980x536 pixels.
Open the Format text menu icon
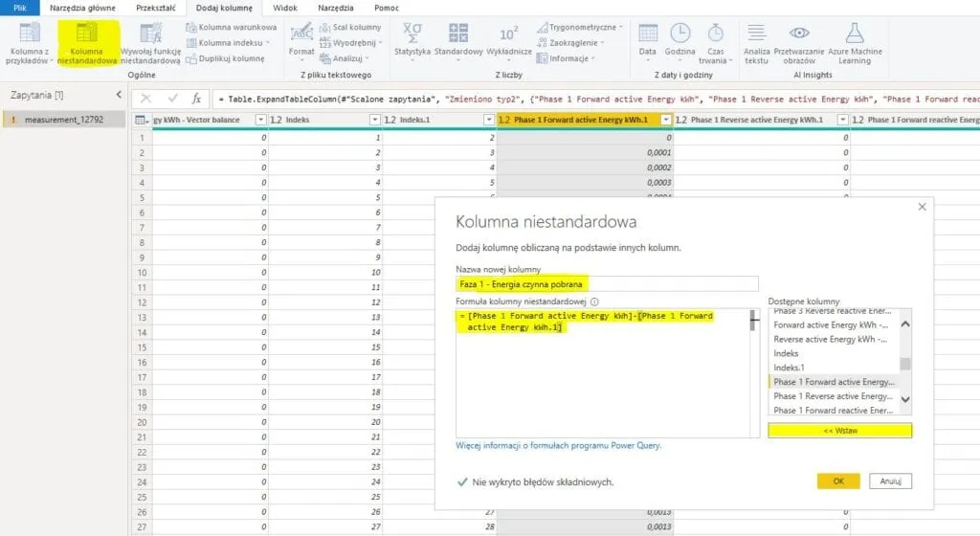301,33
